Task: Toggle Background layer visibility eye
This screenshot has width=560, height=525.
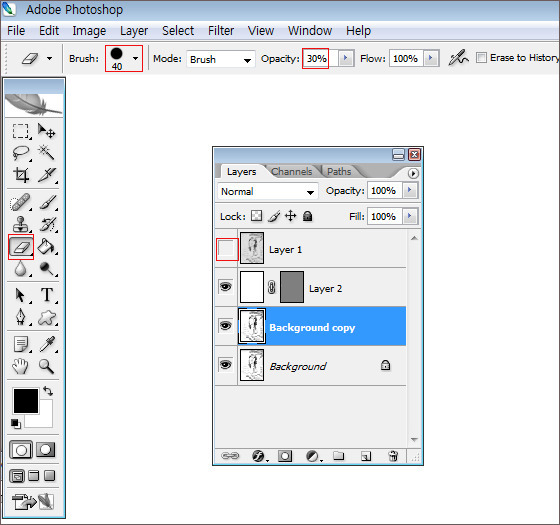Action: point(226,365)
